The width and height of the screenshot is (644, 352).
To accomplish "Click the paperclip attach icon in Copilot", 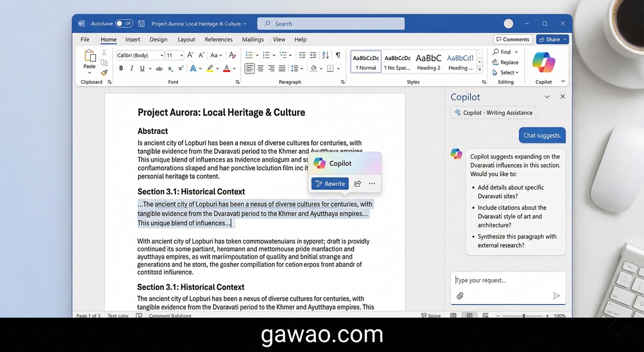I will click(460, 296).
